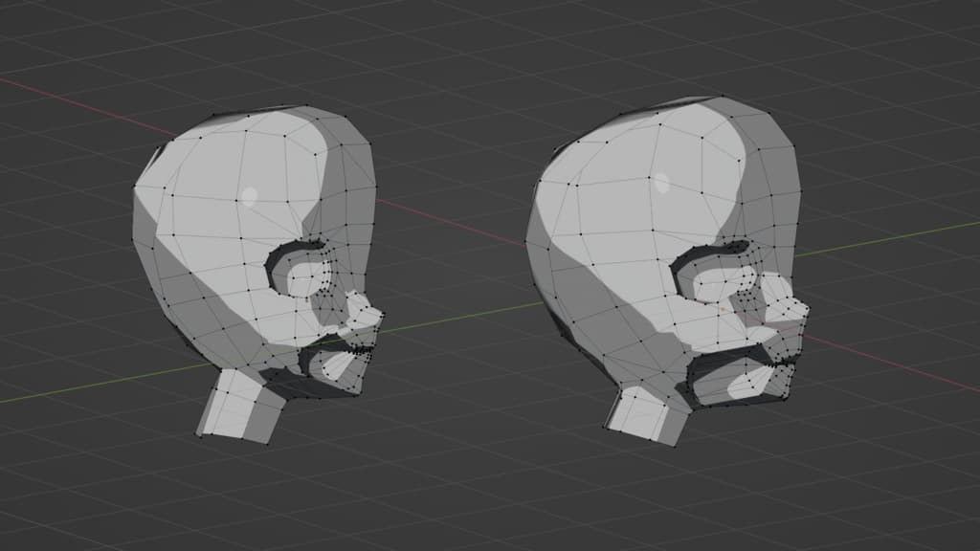
Task: Click the specular highlight on right head
Action: (662, 183)
